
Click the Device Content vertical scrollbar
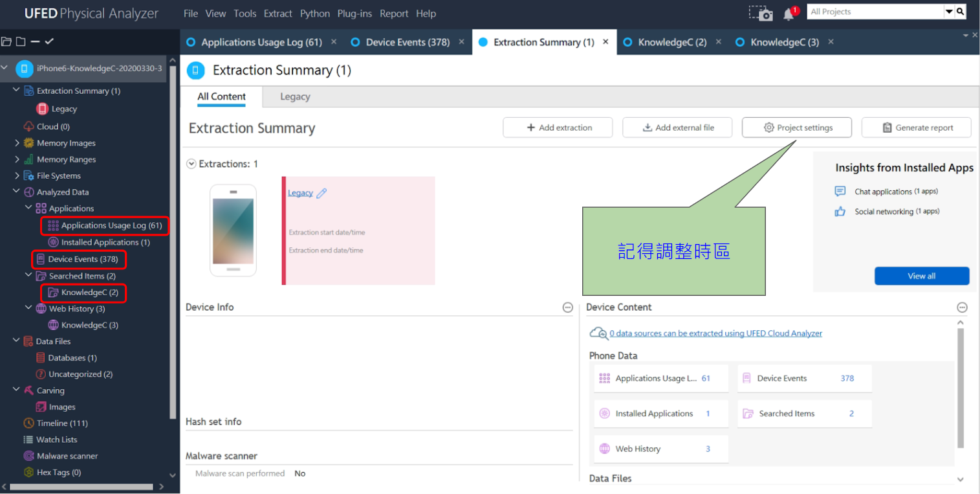(961, 388)
